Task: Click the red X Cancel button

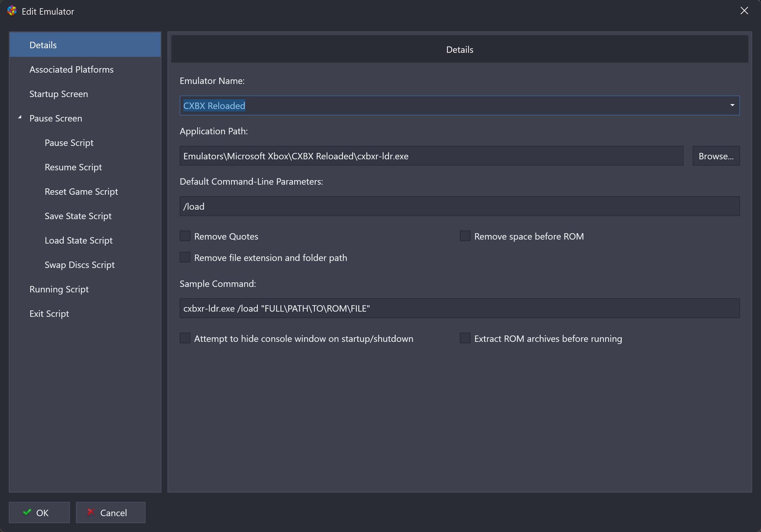Action: pyautogui.click(x=110, y=512)
